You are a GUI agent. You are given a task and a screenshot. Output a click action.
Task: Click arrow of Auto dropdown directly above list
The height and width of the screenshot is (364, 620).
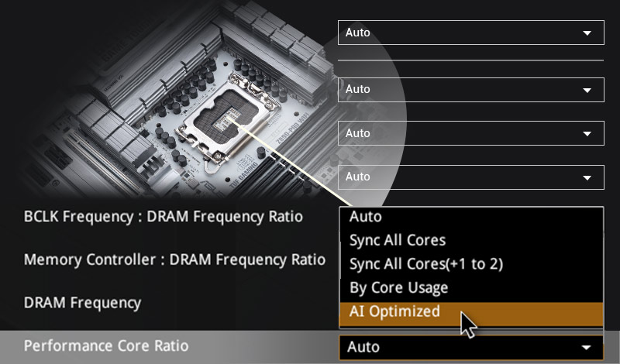(x=587, y=177)
